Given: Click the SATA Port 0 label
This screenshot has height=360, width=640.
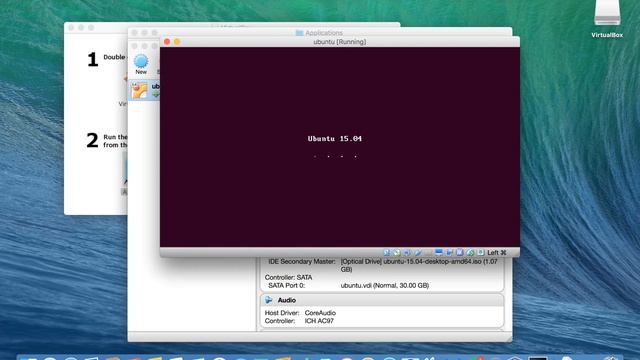Looking at the screenshot, I should (287, 285).
